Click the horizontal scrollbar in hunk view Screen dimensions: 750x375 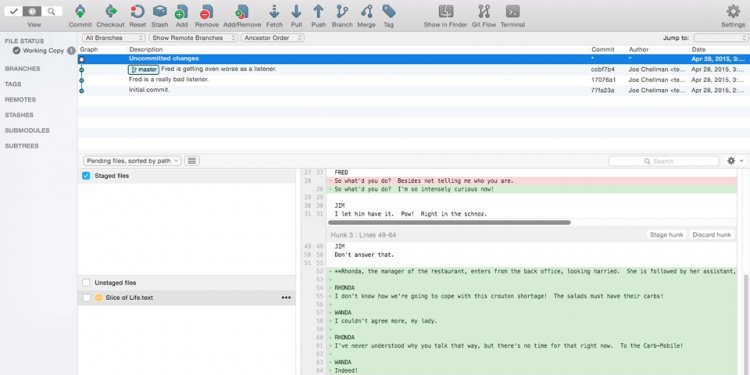(449, 222)
